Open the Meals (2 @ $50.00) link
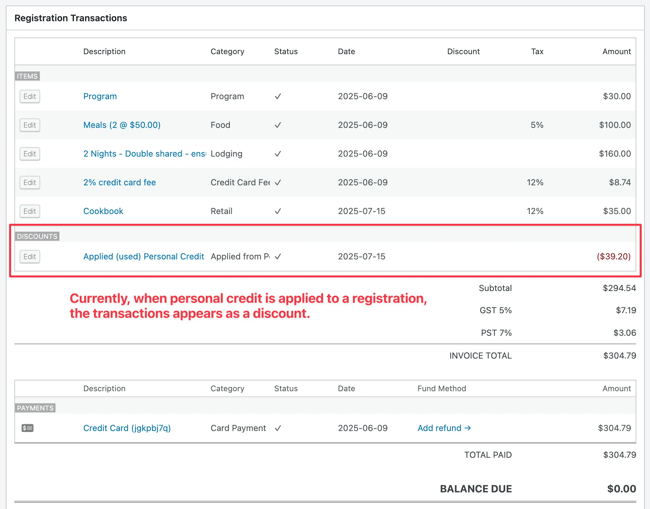 121,125
